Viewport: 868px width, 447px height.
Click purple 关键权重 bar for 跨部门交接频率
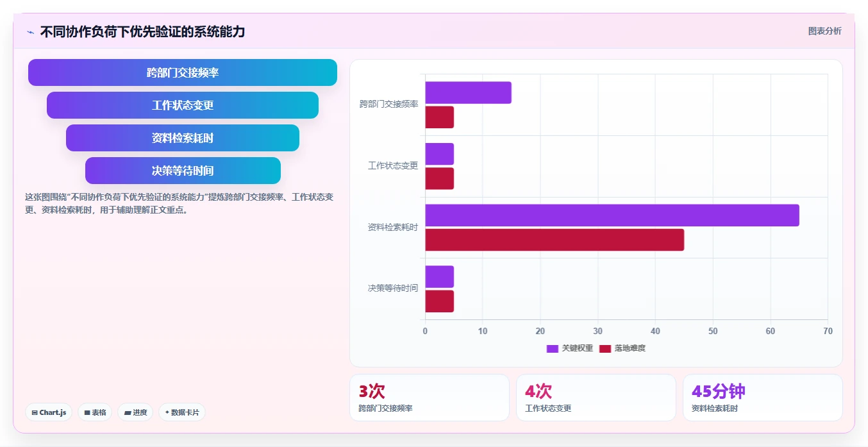468,93
